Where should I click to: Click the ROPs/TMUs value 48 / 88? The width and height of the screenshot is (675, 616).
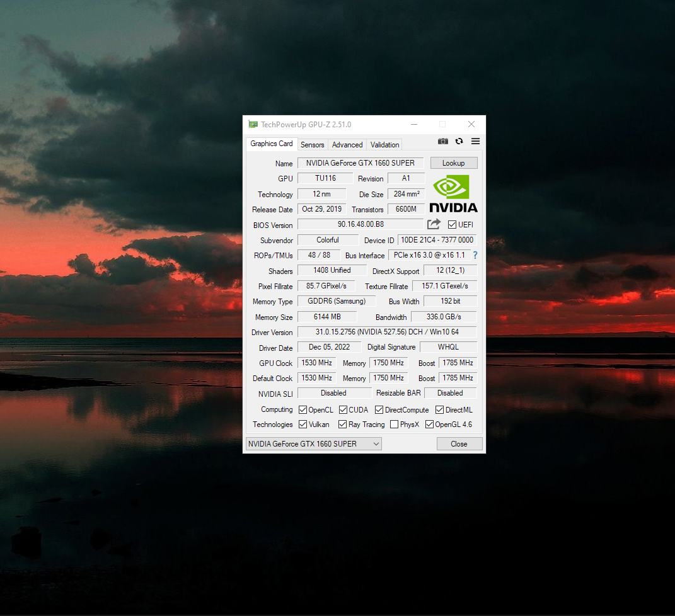(x=319, y=255)
